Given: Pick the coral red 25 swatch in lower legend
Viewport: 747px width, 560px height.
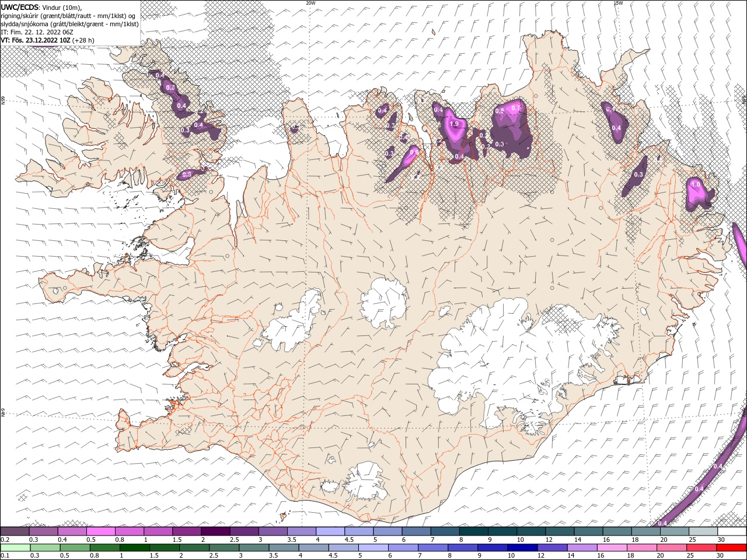Looking at the screenshot, I should click(701, 548).
